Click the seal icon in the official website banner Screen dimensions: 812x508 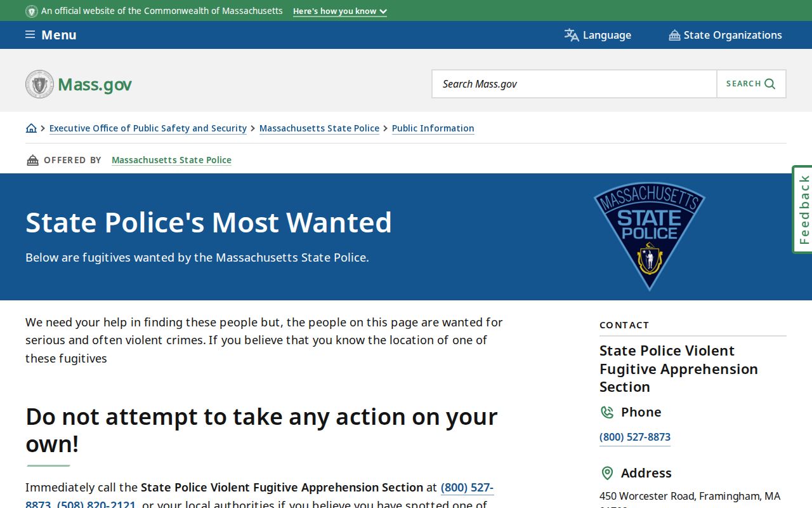pyautogui.click(x=32, y=11)
